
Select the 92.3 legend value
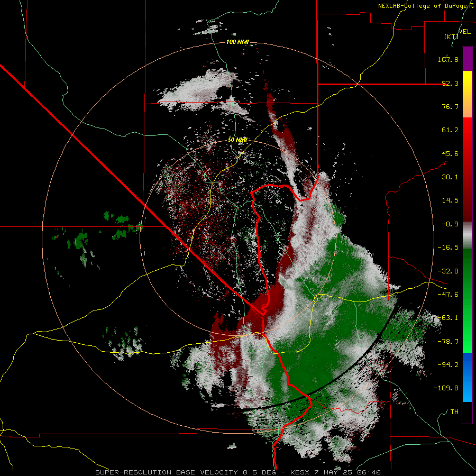pyautogui.click(x=450, y=83)
